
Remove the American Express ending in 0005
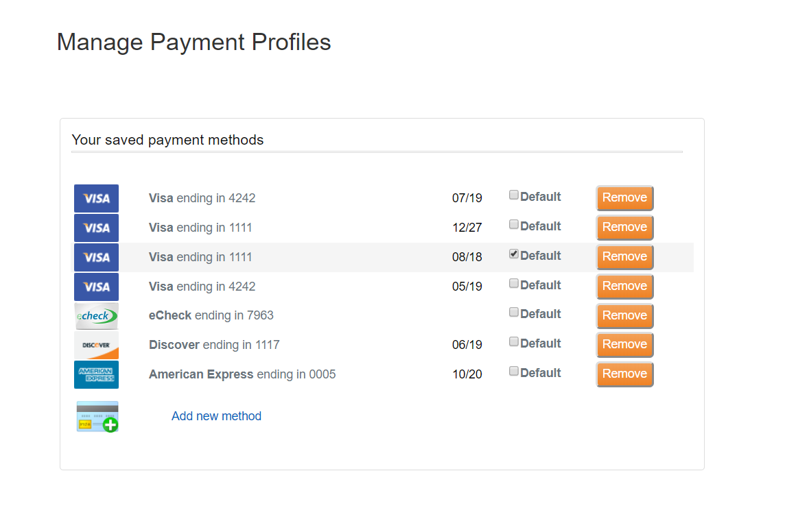624,374
